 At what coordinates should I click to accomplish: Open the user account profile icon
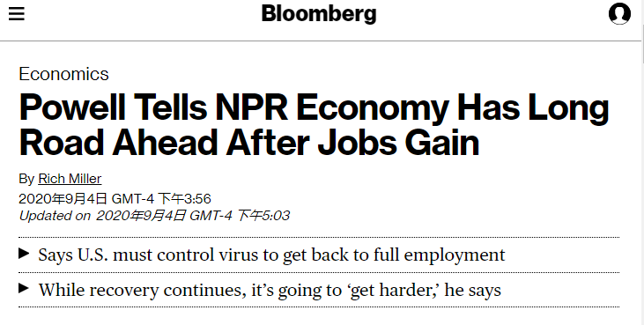pyautogui.click(x=619, y=13)
